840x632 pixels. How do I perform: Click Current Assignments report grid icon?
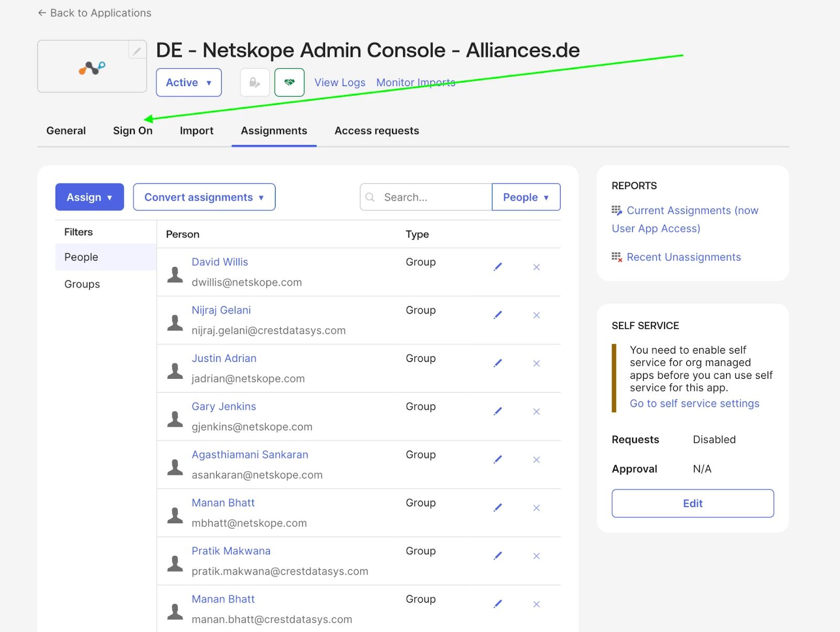point(617,211)
